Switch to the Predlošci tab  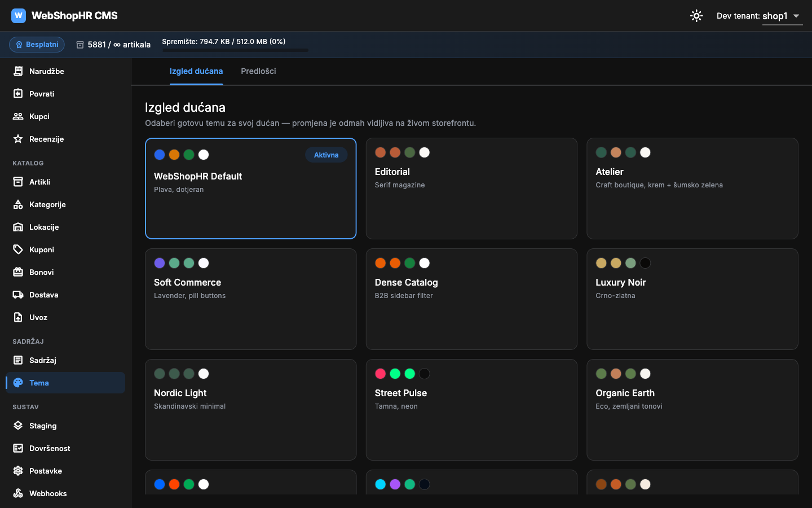[258, 71]
